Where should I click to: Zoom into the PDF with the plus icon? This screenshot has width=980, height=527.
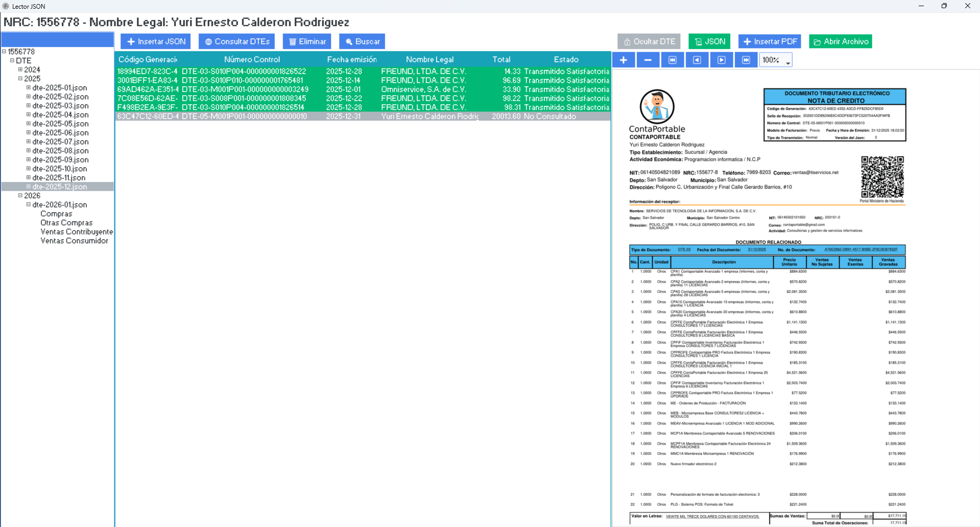(623, 60)
